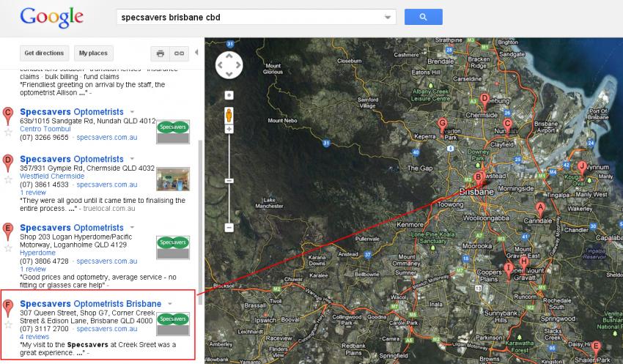Viewport: 623px width, 364px height.
Task: Click Specsavers logo thumbnail for Loganholme result
Action: coord(173,248)
